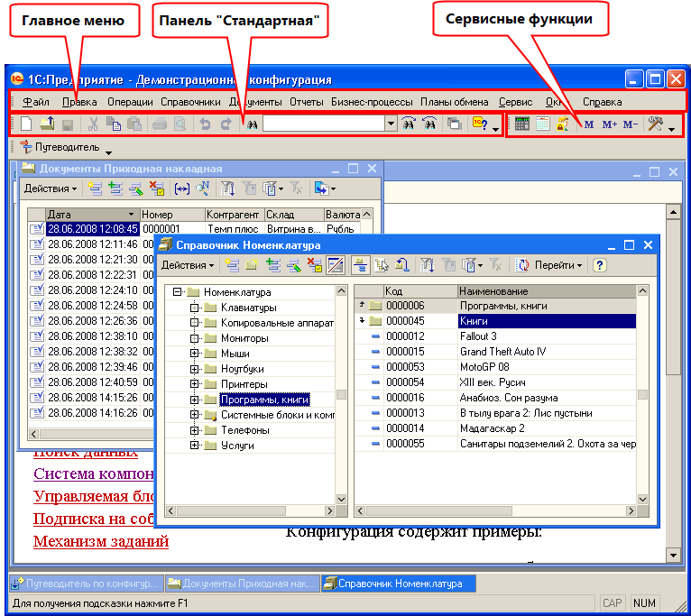Expand the Клавиатуры folder
The height and width of the screenshot is (616, 691).
(x=194, y=308)
